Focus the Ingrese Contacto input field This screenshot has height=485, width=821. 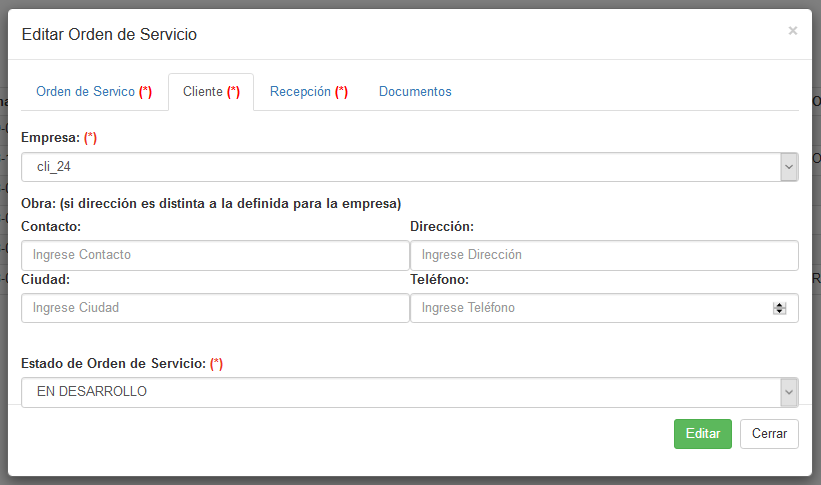215,255
